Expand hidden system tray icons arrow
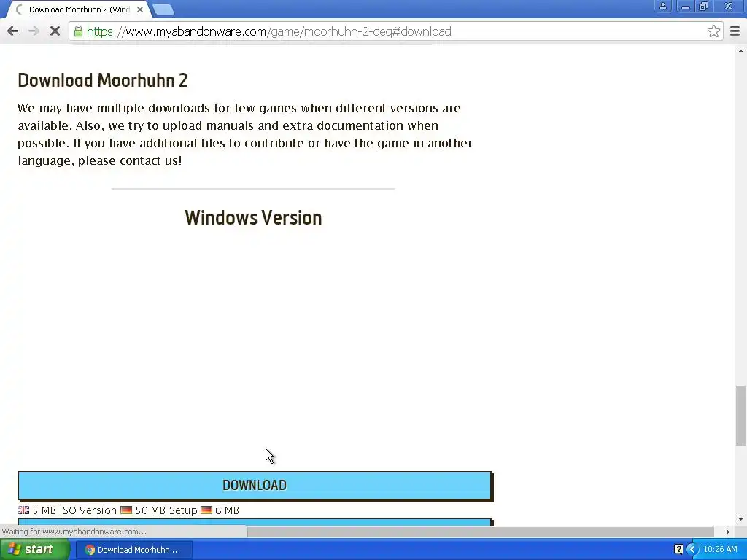747x560 pixels. (x=693, y=550)
